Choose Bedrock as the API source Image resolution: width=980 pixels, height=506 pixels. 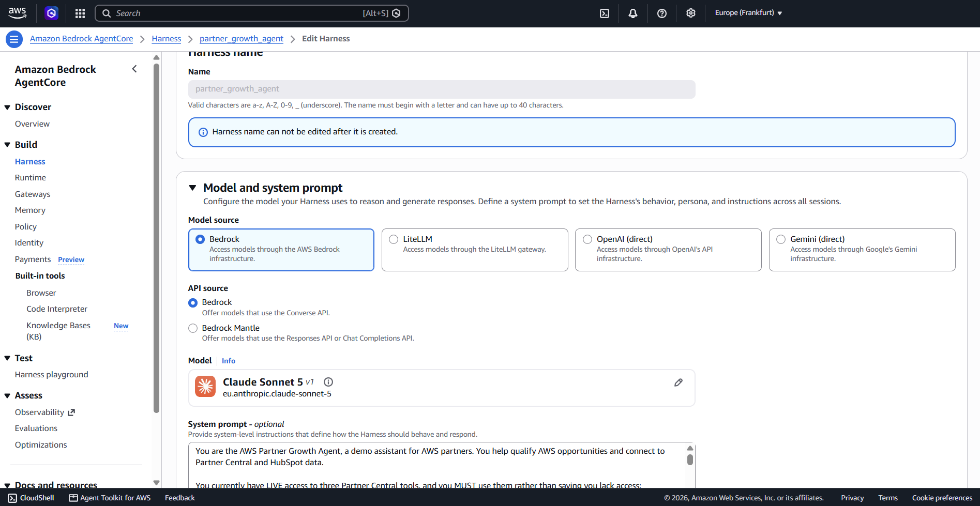coord(193,303)
